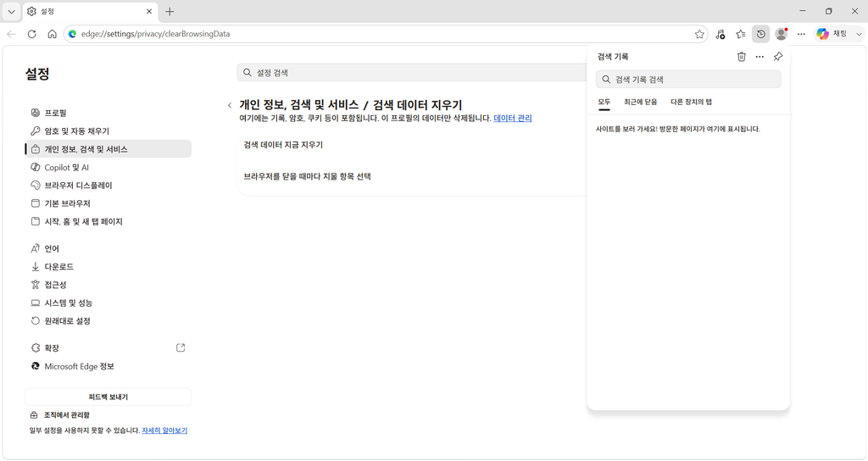
Task: Open the browser settings and more menu
Action: coord(801,34)
